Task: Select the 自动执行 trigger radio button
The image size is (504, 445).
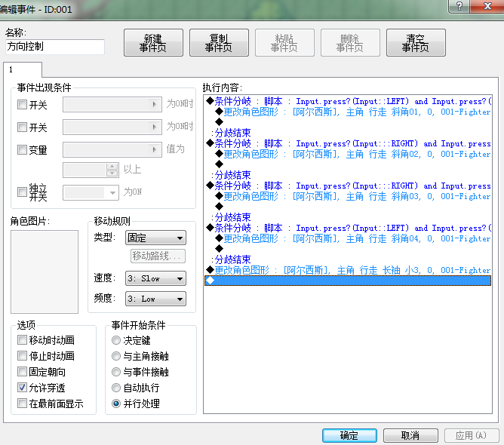Action: pyautogui.click(x=116, y=388)
